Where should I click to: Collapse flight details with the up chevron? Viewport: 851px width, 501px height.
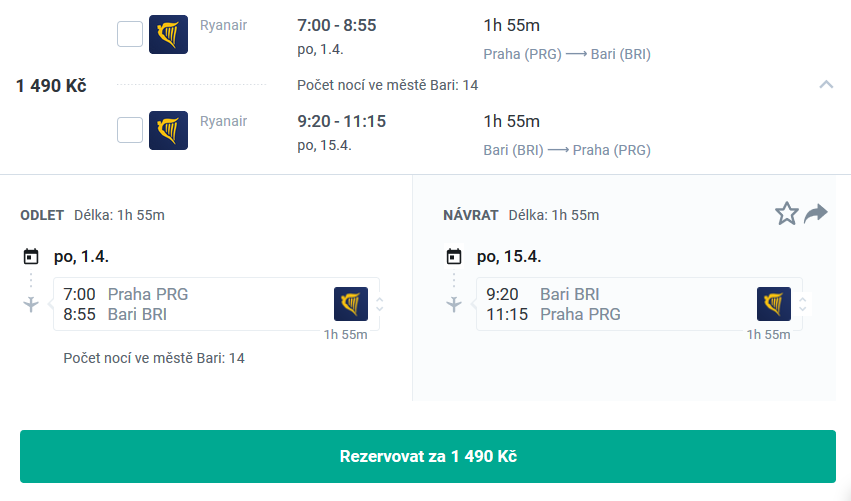826,84
